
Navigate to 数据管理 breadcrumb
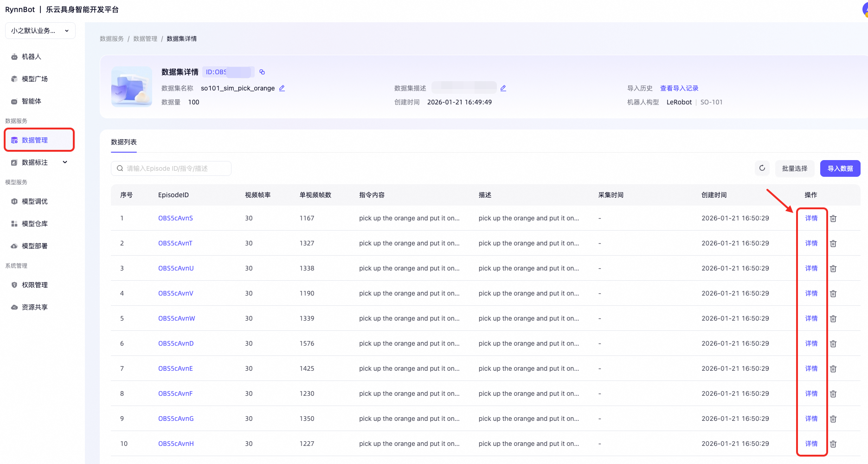tap(145, 39)
